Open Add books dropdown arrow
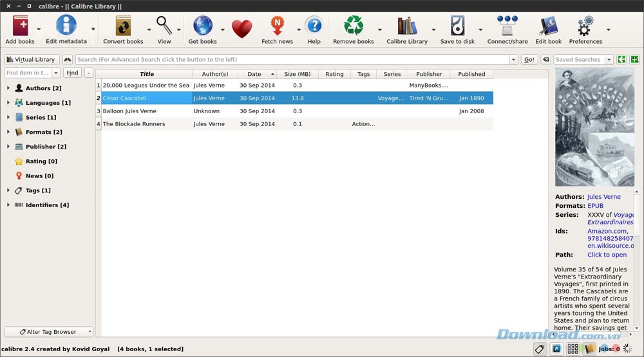The image size is (644, 357). 39,29
